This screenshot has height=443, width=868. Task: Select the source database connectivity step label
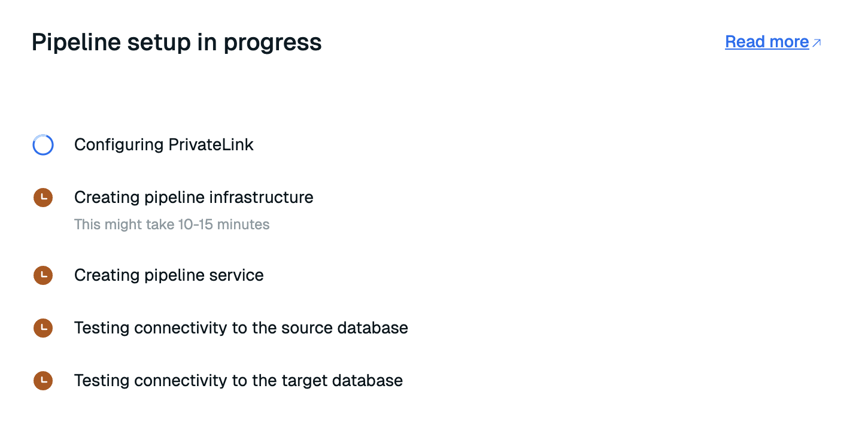coord(241,328)
